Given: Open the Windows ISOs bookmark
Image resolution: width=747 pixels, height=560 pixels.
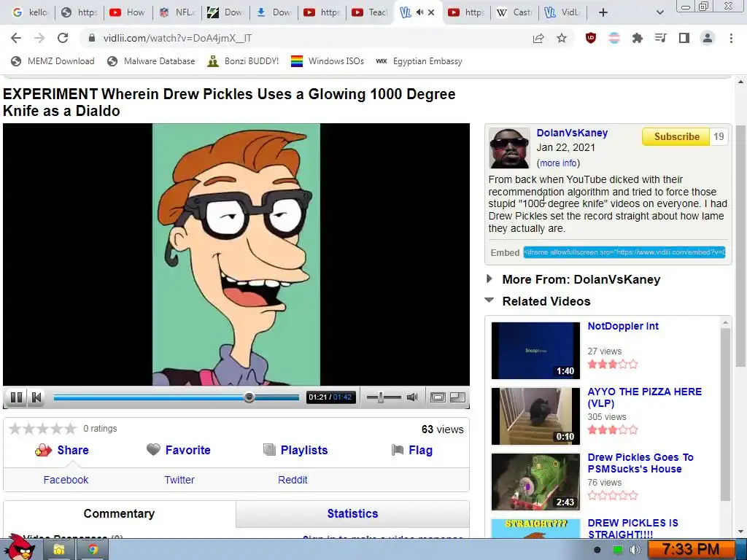Looking at the screenshot, I should coord(328,61).
